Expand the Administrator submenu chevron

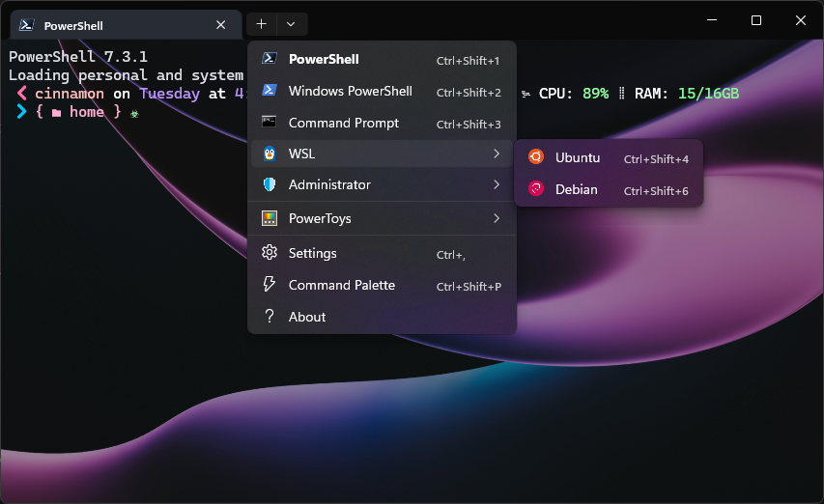pos(497,184)
